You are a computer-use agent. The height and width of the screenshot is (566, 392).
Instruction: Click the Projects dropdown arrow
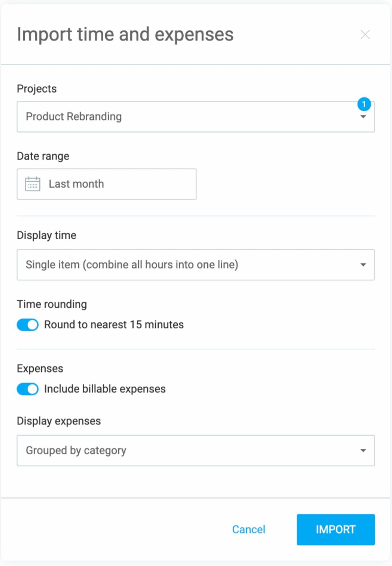click(363, 117)
